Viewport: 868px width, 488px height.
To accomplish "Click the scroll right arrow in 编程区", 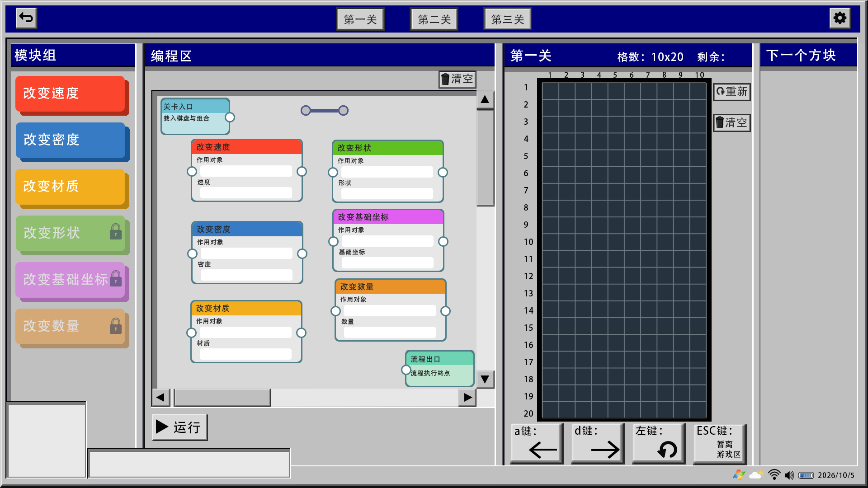I will (467, 398).
